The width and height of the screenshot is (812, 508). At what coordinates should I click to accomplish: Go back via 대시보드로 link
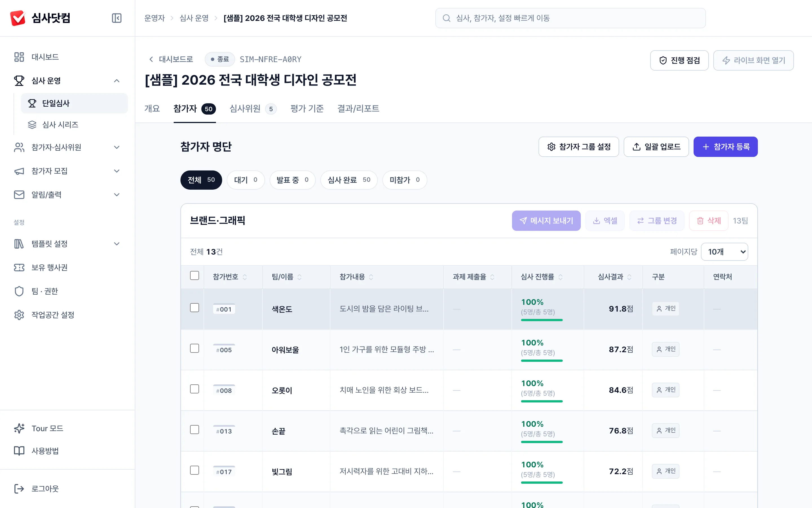171,60
